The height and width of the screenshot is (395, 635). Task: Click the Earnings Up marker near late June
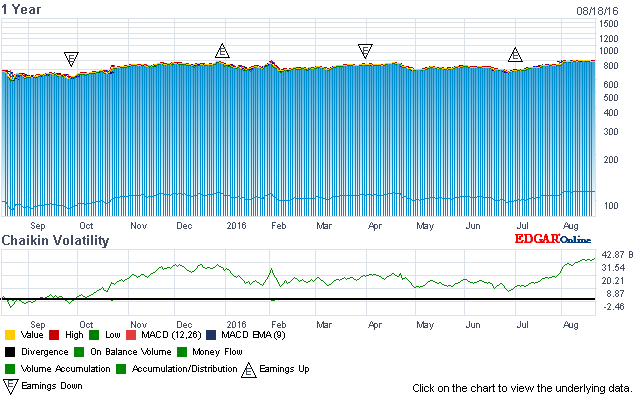515,54
